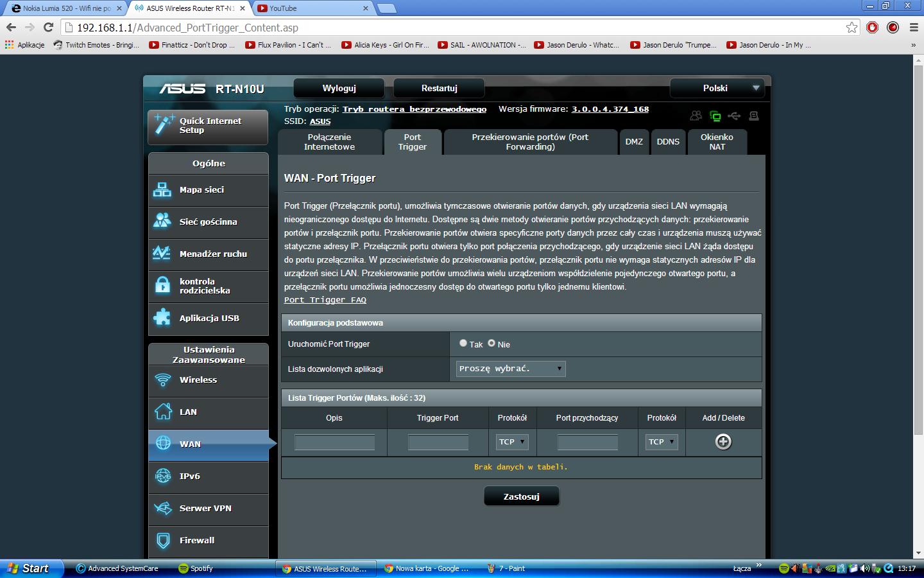The image size is (924, 578).
Task: Click the round red extension icon beside AdBlock
Action: (x=893, y=28)
